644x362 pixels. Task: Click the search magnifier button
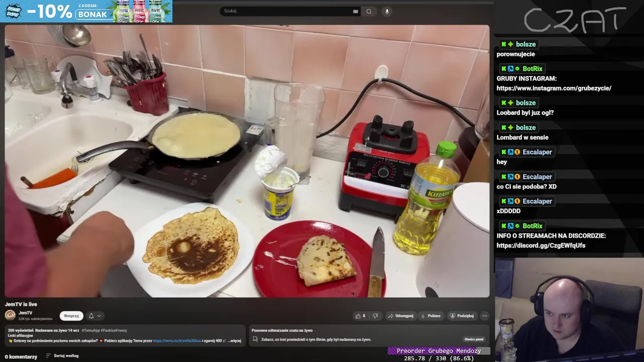369,12
